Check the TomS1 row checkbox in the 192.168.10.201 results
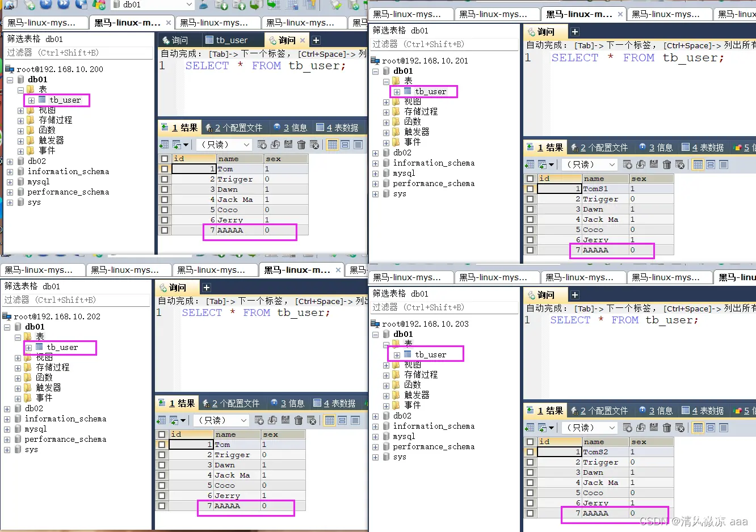This screenshot has width=756, height=532. coord(530,189)
